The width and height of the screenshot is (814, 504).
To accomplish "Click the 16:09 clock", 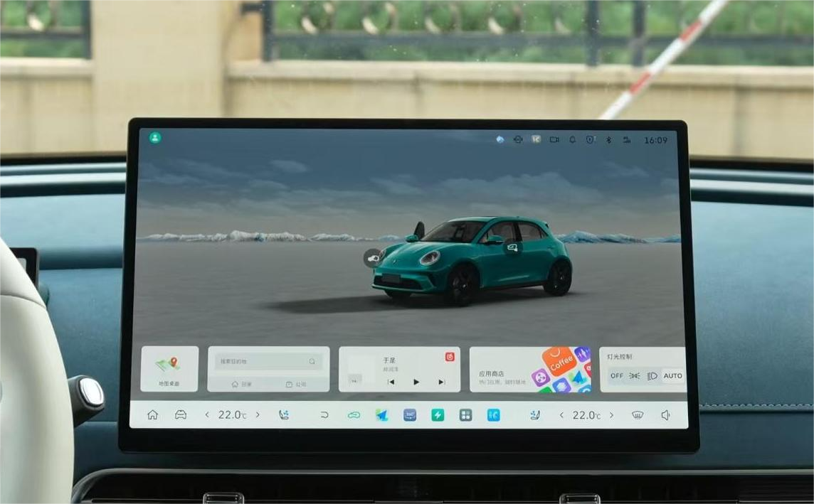I will tap(655, 140).
